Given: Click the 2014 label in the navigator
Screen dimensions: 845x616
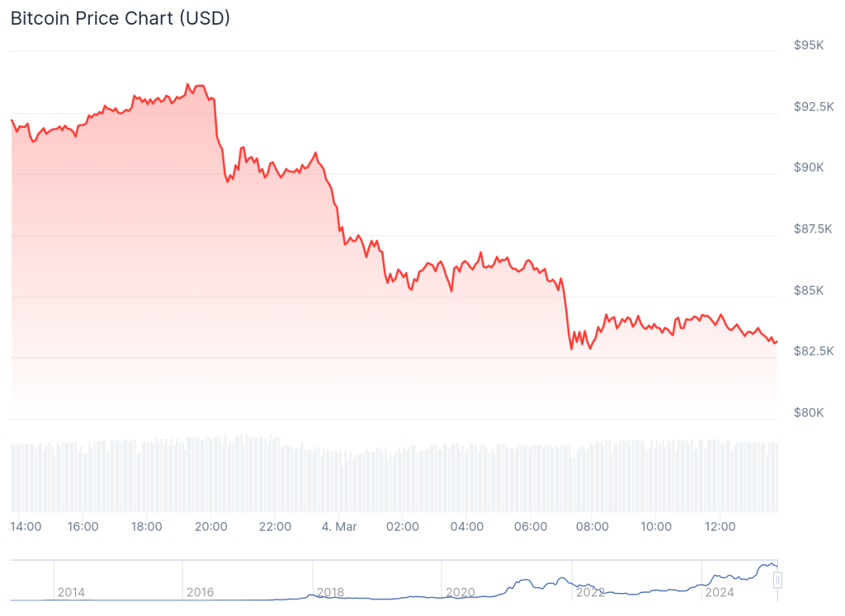Looking at the screenshot, I should pos(71,592).
